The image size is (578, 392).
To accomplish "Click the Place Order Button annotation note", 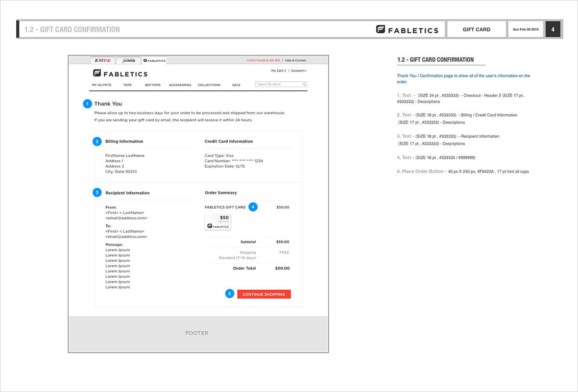I will point(462,171).
